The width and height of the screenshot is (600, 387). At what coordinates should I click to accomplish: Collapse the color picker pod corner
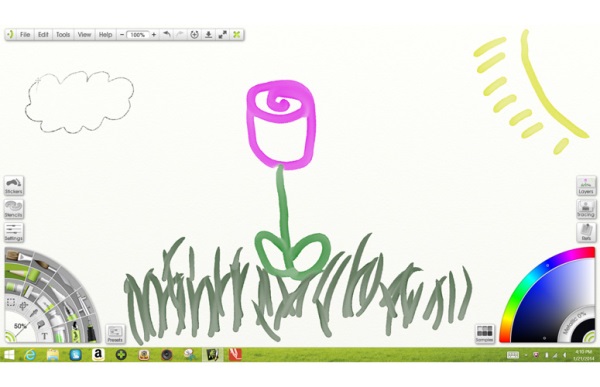(590, 337)
